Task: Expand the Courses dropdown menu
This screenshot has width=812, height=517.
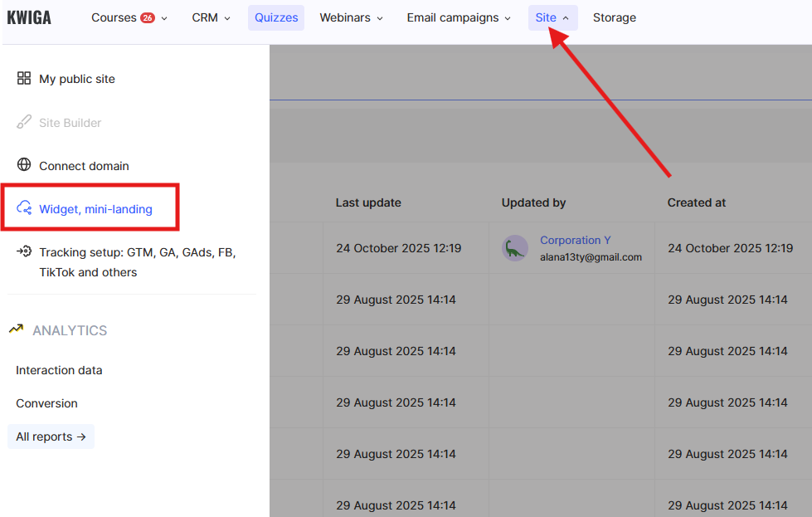Action: [x=129, y=17]
